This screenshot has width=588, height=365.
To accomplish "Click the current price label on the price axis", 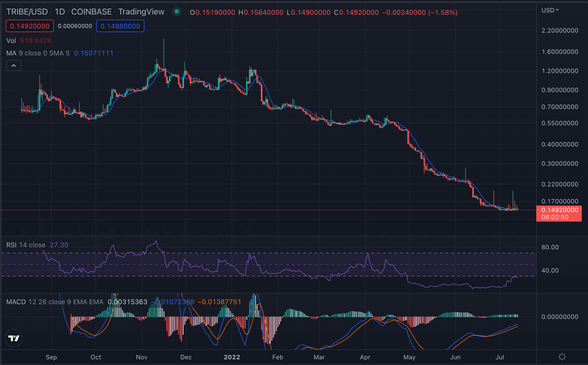I will pyautogui.click(x=559, y=214).
